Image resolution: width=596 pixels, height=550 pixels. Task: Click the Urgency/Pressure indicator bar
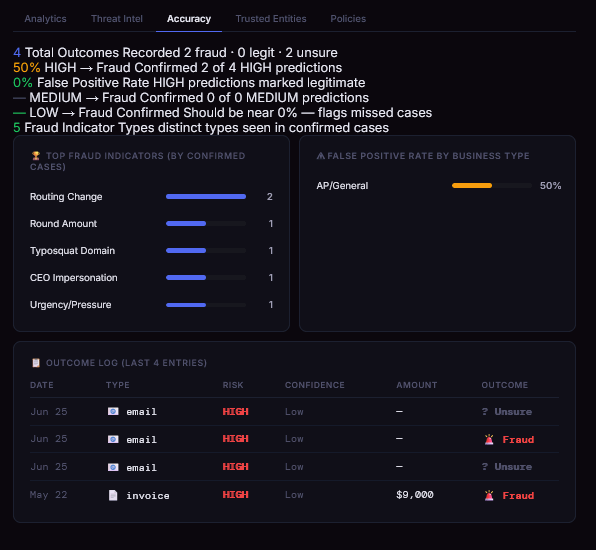(x=206, y=305)
